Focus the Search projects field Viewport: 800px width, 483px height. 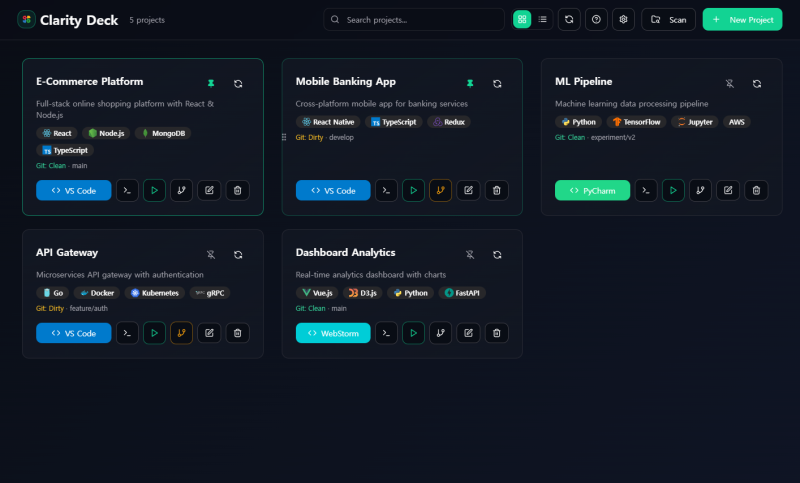point(414,19)
